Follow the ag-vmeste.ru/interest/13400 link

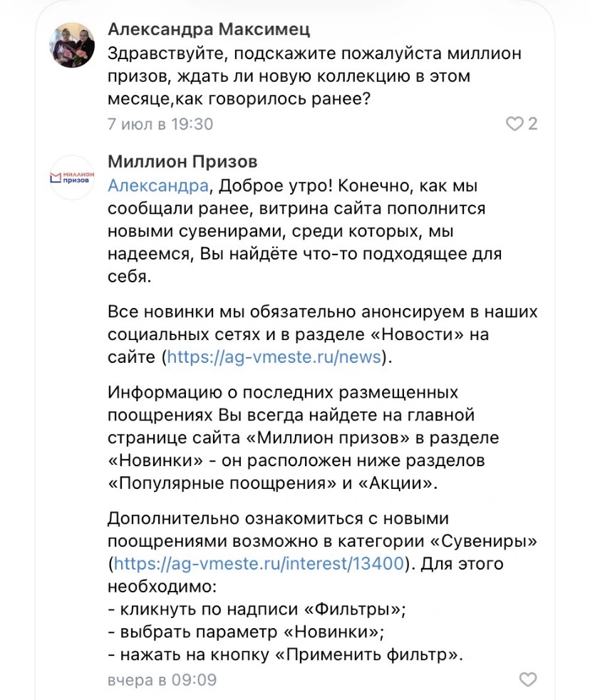coord(259,563)
